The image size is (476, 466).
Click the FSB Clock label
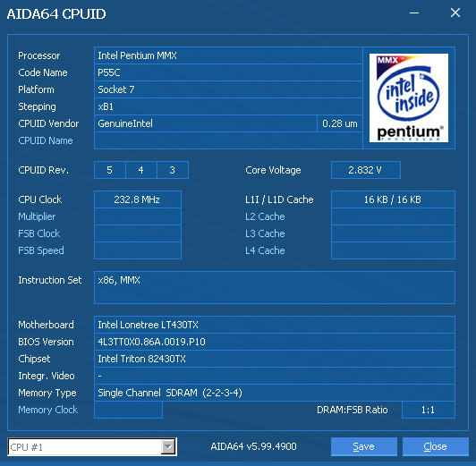click(38, 233)
